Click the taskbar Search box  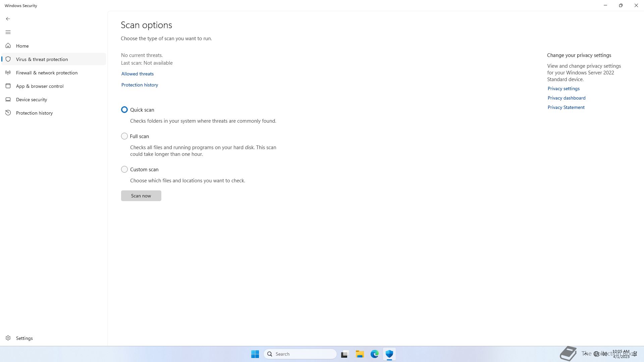point(300,354)
